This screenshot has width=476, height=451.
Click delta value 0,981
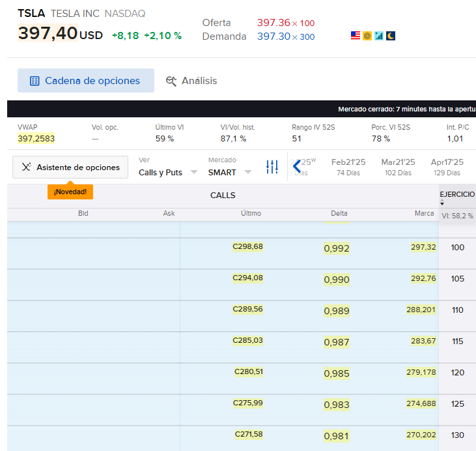(337, 436)
